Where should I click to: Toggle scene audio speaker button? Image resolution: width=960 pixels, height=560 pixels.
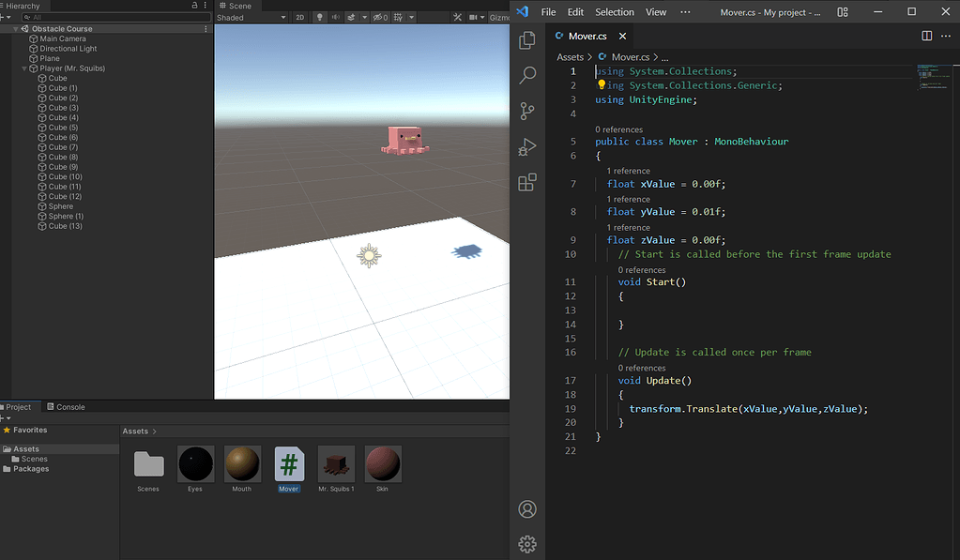click(x=335, y=18)
